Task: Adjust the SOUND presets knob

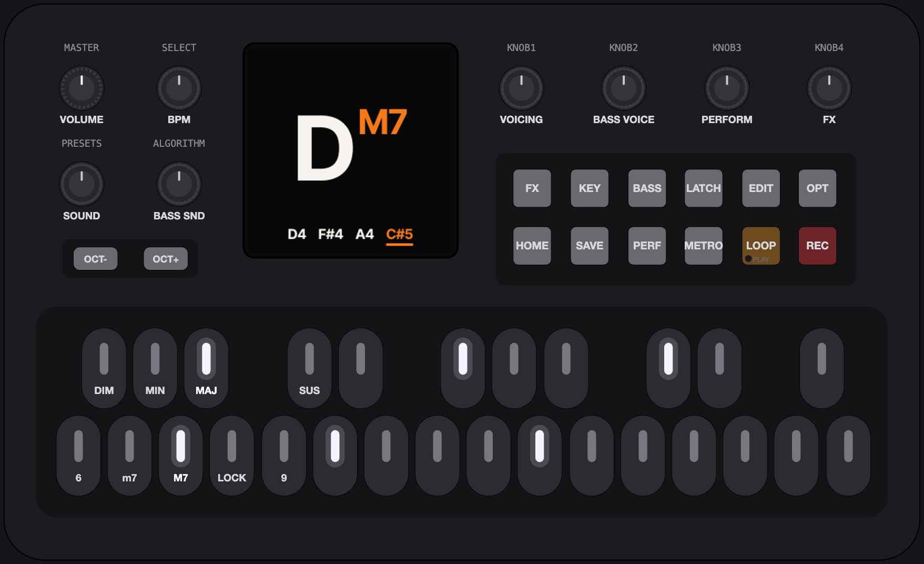Action: pos(82,184)
